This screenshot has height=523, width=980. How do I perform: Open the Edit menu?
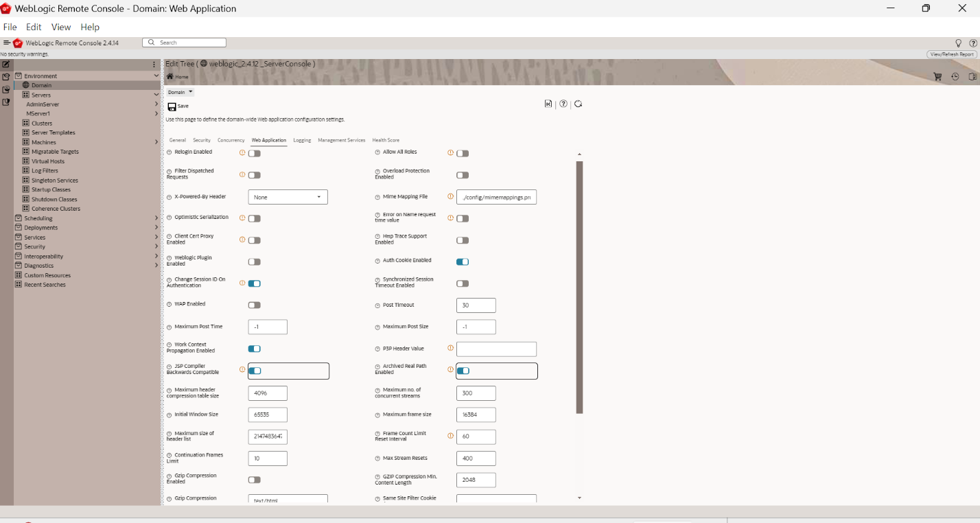(x=34, y=27)
